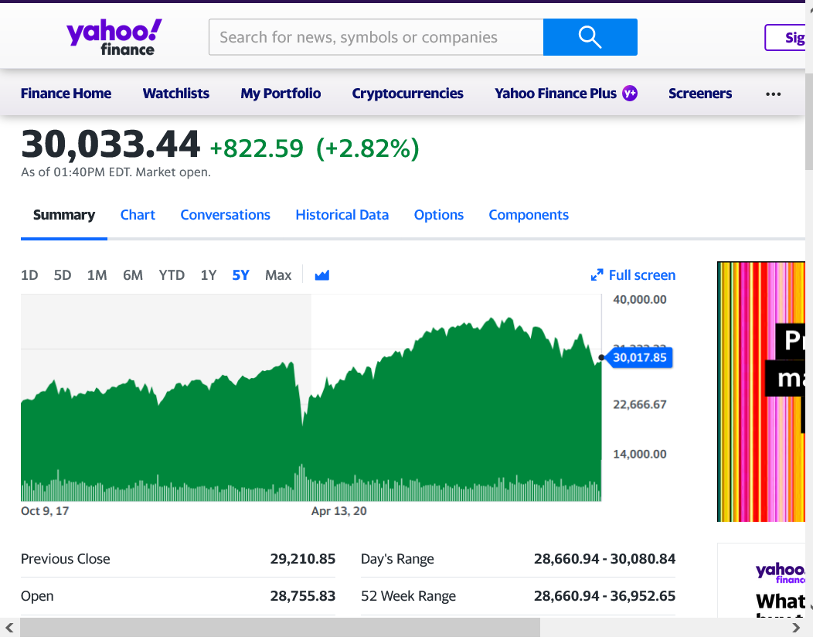Click the Sign in button
Screen dimensions: 813x644
[785, 37]
